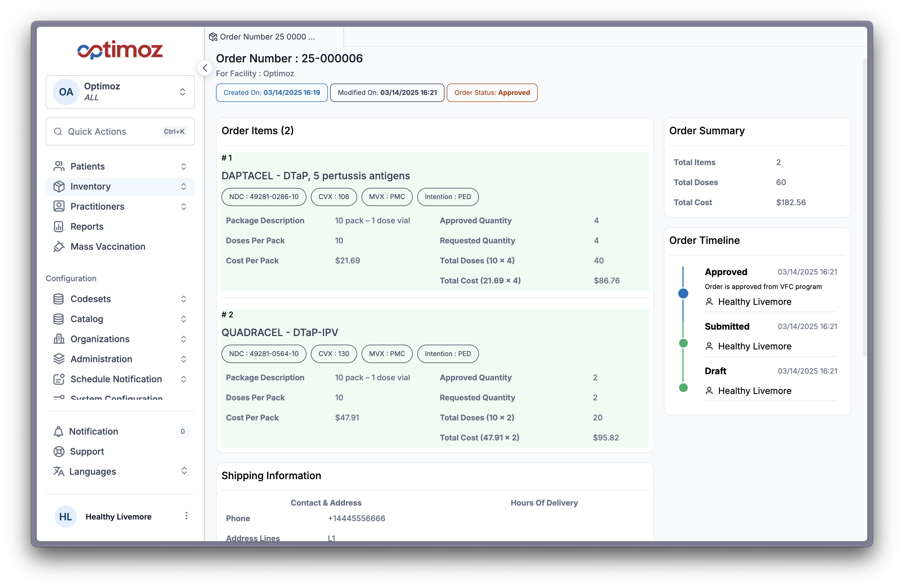Click the Inventory box icon

pyautogui.click(x=59, y=187)
